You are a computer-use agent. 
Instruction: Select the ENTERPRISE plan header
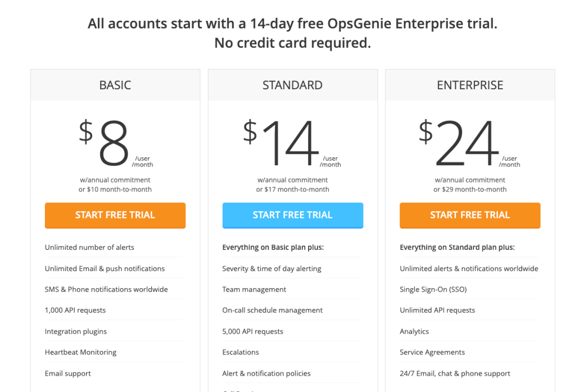pyautogui.click(x=469, y=85)
